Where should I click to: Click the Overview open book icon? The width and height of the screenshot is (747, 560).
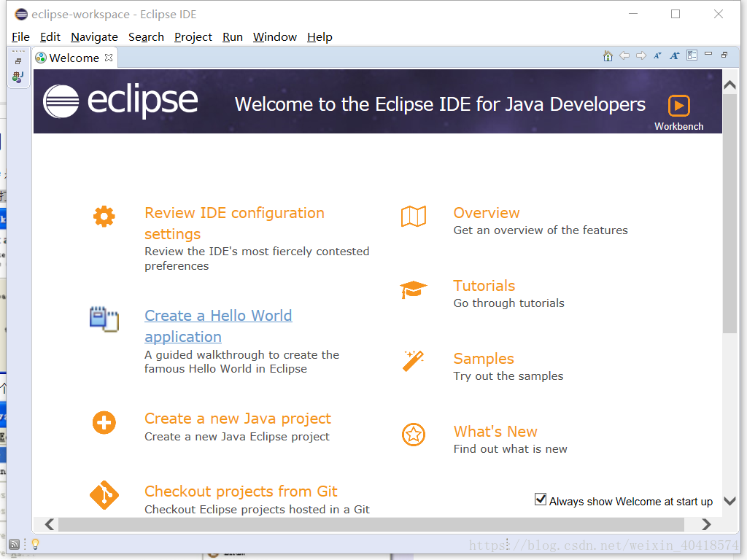coord(414,217)
